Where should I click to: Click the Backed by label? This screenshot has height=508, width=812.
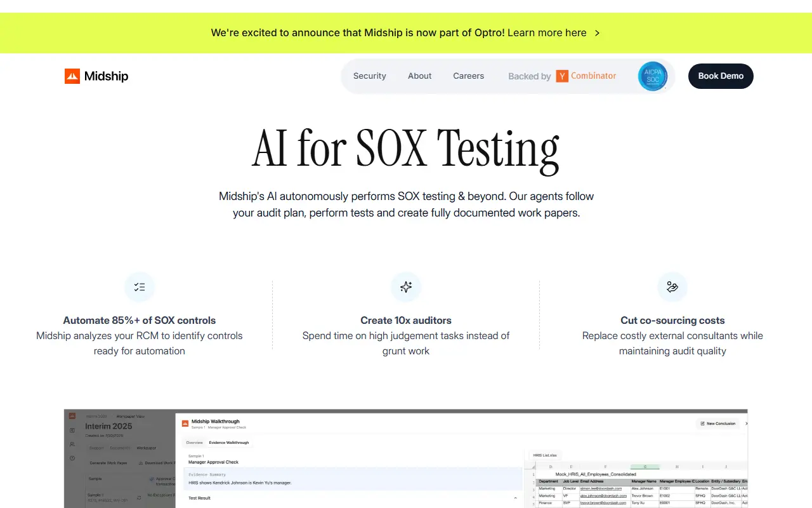(x=530, y=76)
